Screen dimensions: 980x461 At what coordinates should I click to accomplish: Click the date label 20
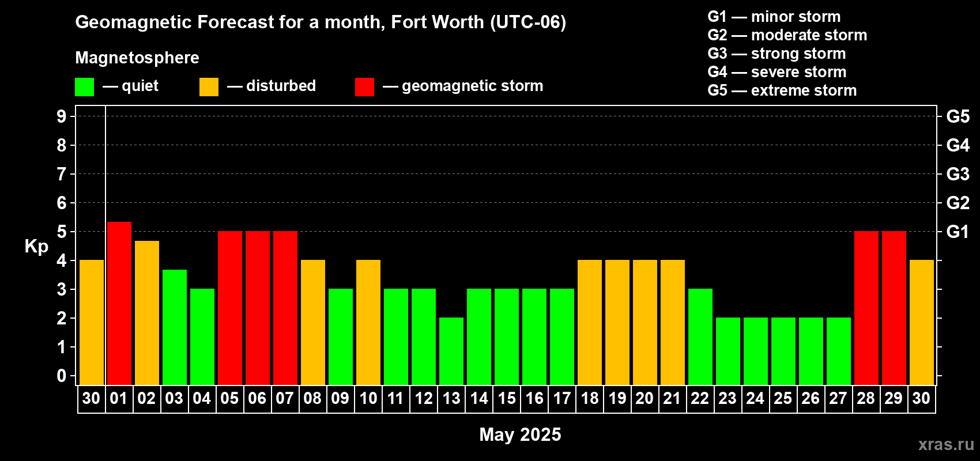(644, 398)
